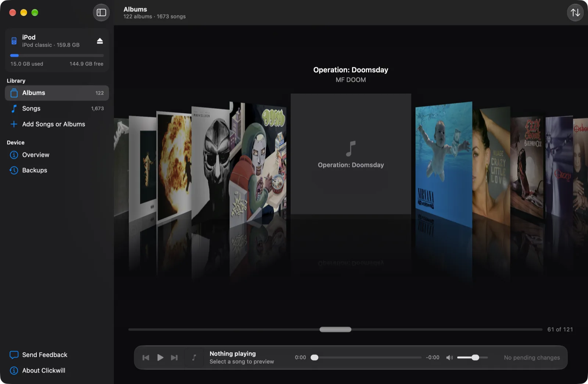
Task: Select the Nirvana Nevermind album cover
Action: click(x=444, y=164)
